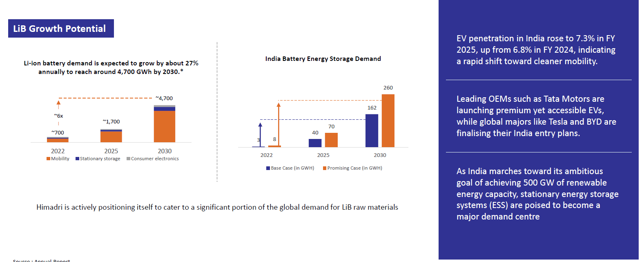This screenshot has width=644, height=262.
Task: Select the orange 260 bar for 2030
Action: point(388,121)
